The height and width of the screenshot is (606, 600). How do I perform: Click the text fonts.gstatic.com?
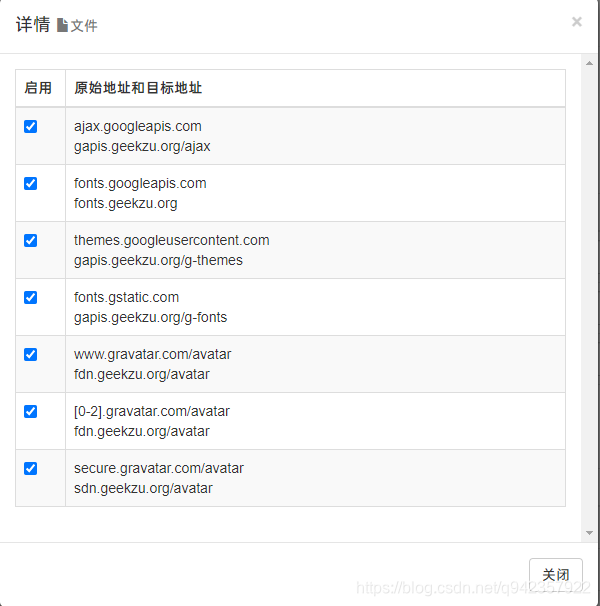126,298
